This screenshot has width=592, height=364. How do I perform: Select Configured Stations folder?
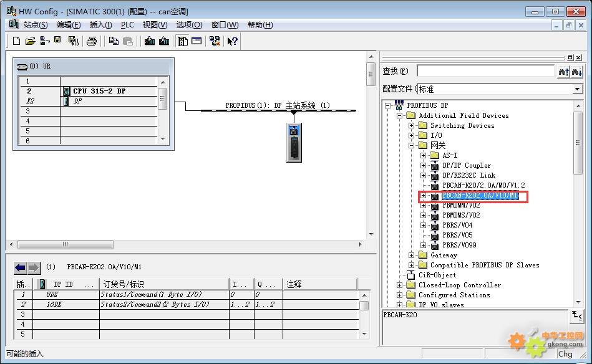pyautogui.click(x=454, y=295)
